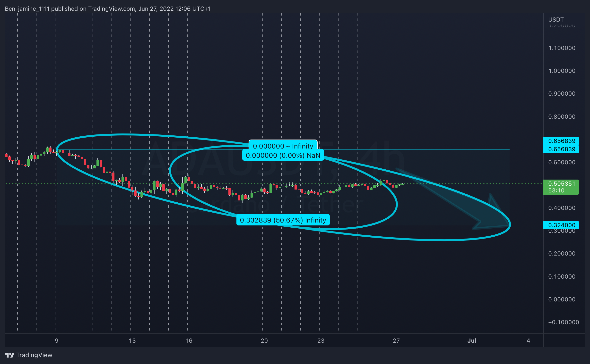Click the date label 23
The height and width of the screenshot is (364, 590).
[x=321, y=341]
